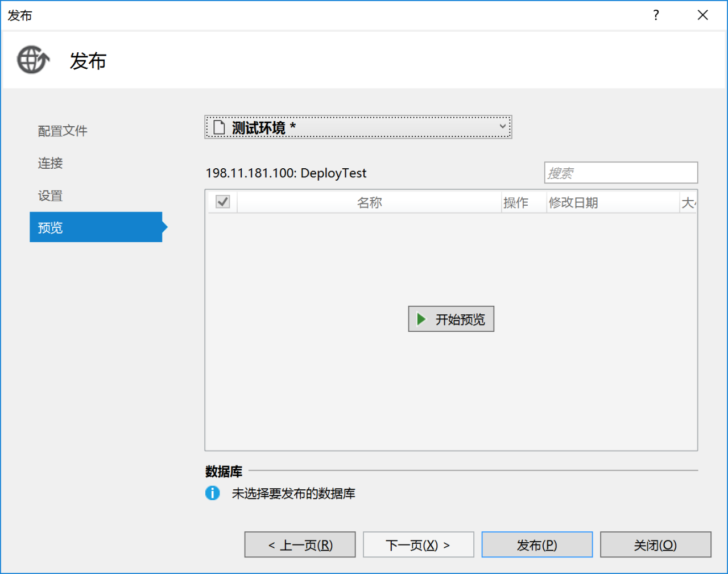Click the 未选择要发布的数据库 message
This screenshot has width=728, height=574.
pos(293,493)
